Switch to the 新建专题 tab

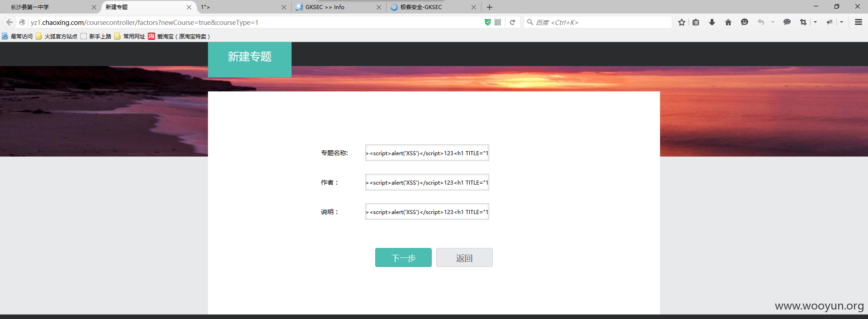point(147,7)
